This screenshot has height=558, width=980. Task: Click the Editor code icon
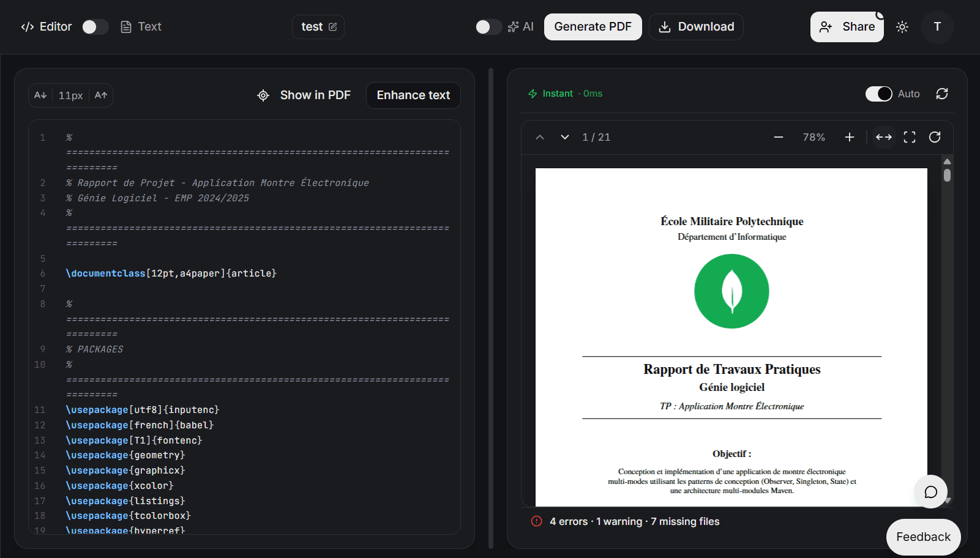click(x=28, y=27)
